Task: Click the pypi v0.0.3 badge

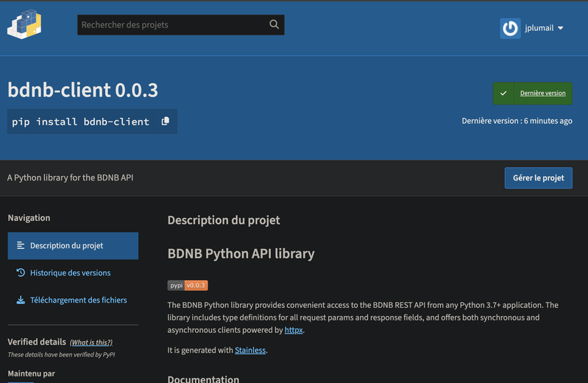Action: 188,285
